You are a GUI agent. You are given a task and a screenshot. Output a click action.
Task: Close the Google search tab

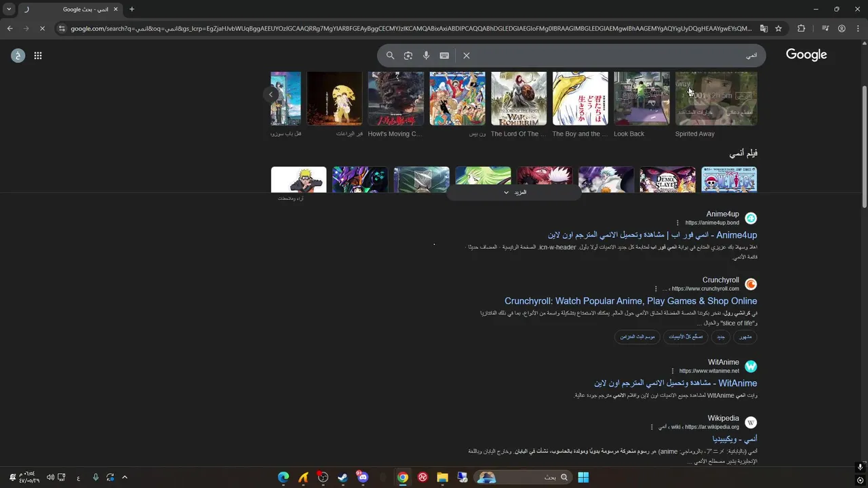115,9
